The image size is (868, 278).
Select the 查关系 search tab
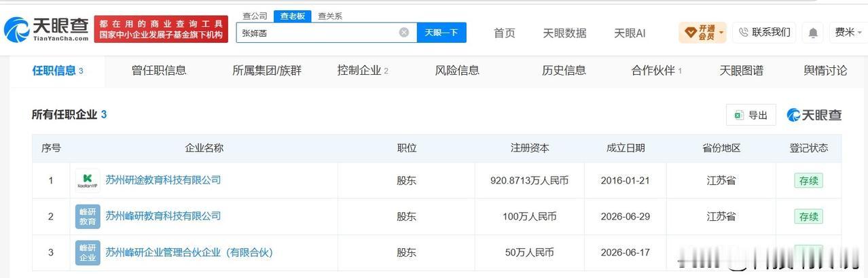coord(330,16)
